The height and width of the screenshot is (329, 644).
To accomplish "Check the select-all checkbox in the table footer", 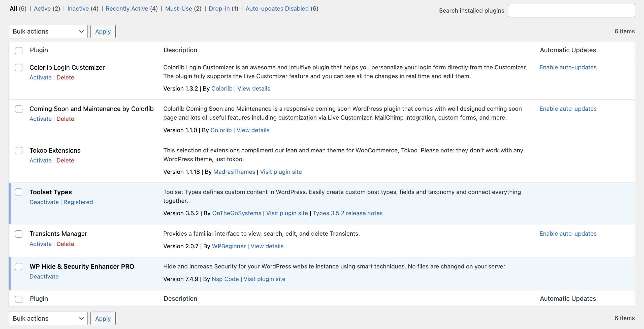I will pos(19,299).
